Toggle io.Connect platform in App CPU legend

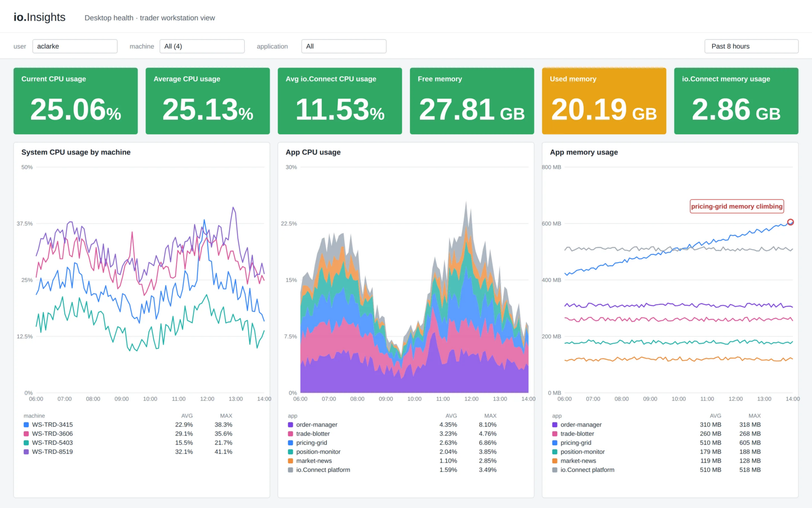tap(319, 470)
